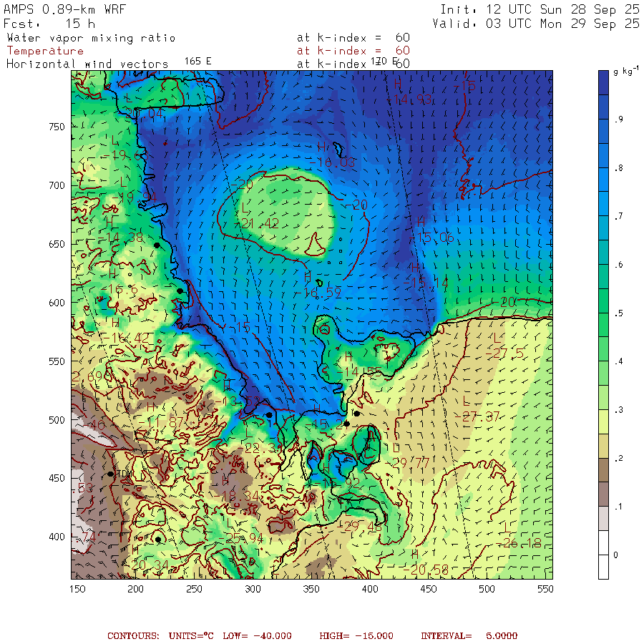Click the high temperature value '-18.34'
The width and height of the screenshot is (644, 644).
coord(237,496)
